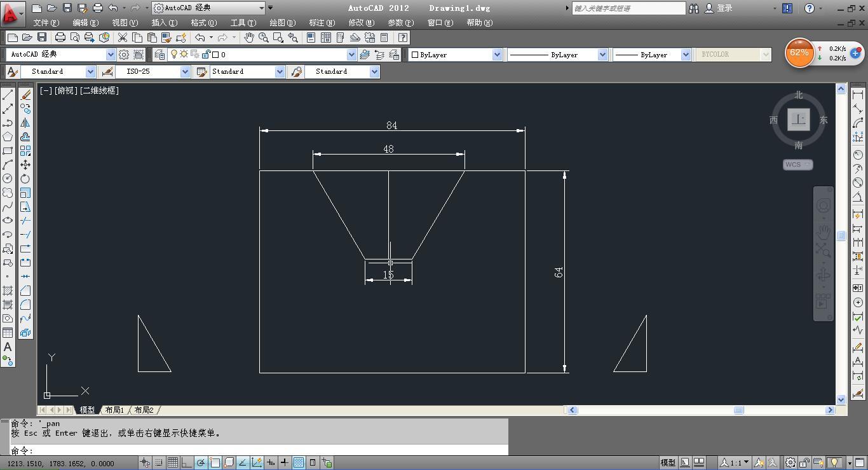The width and height of the screenshot is (868, 470).
Task: Activate the Pan hand tool
Action: tap(249, 38)
